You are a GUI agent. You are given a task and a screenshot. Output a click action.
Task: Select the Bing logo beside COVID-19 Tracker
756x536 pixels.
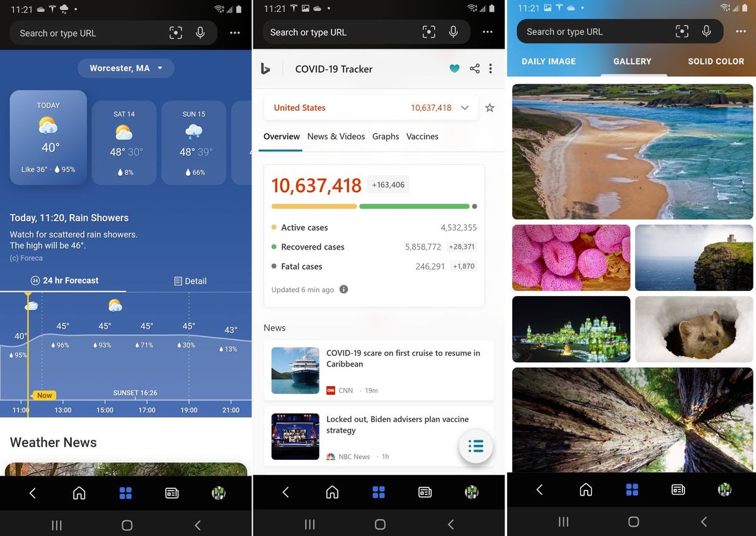click(265, 69)
